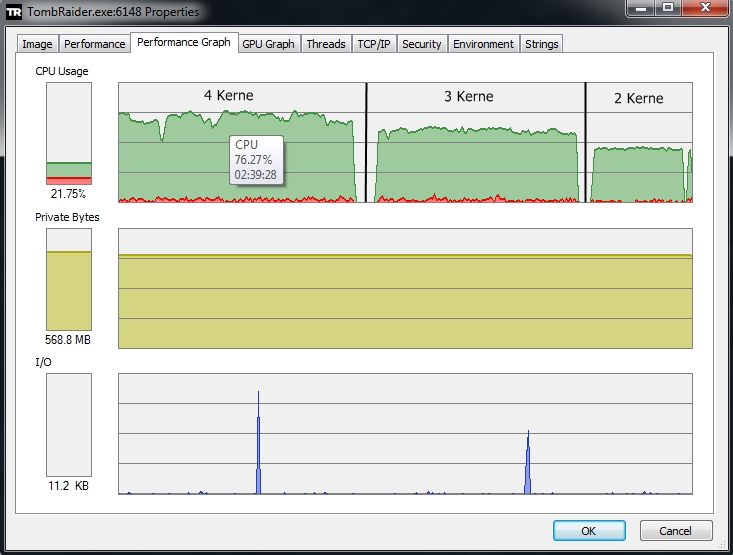Switch to the Strings tab

[x=541, y=44]
